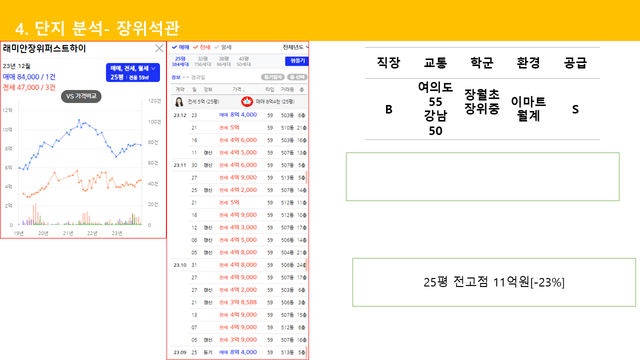This screenshot has width=640, height=360.
Task: Click the agent profile photo for 전세 5억
Action: (179, 102)
